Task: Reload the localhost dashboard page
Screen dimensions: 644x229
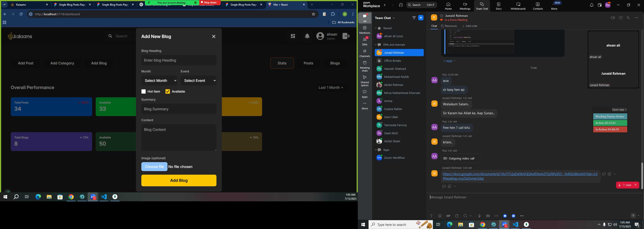Action: point(21,14)
